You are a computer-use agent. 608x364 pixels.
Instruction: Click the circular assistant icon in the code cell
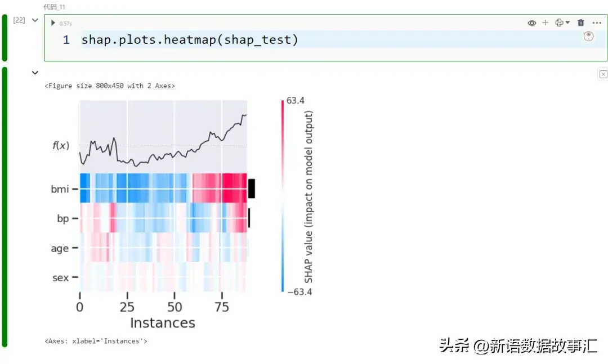tap(588, 37)
